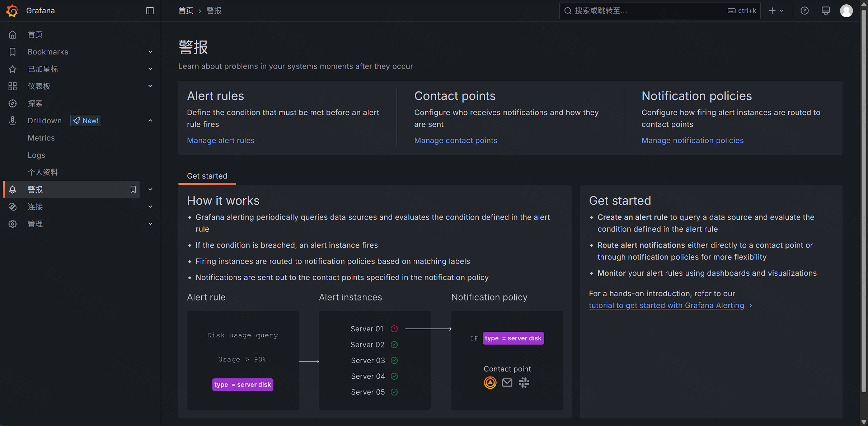Click the Server 04 green check icon

click(x=394, y=376)
